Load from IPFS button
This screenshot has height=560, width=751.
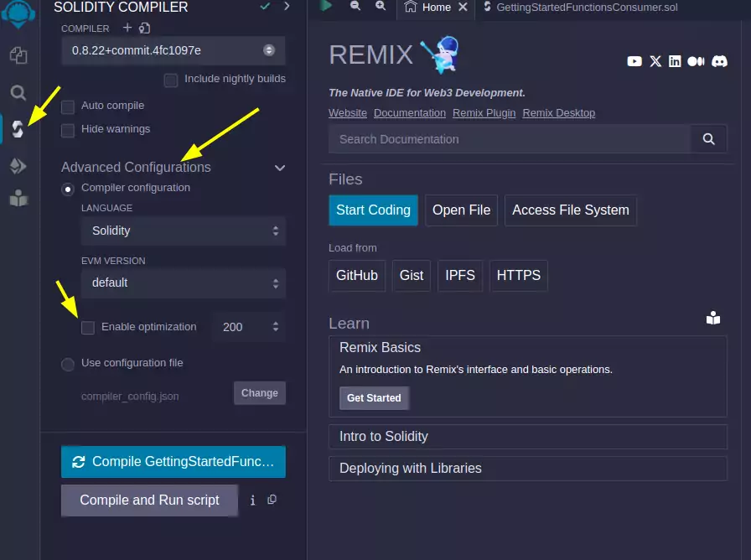click(x=460, y=276)
